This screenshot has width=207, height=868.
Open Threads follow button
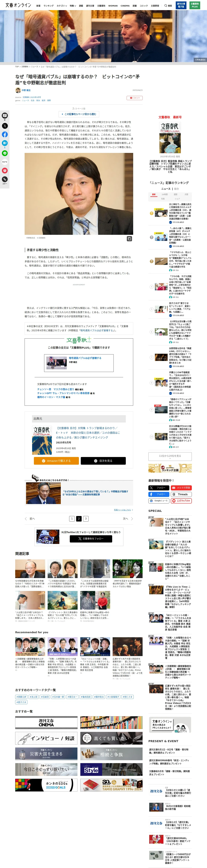(x=181, y=494)
